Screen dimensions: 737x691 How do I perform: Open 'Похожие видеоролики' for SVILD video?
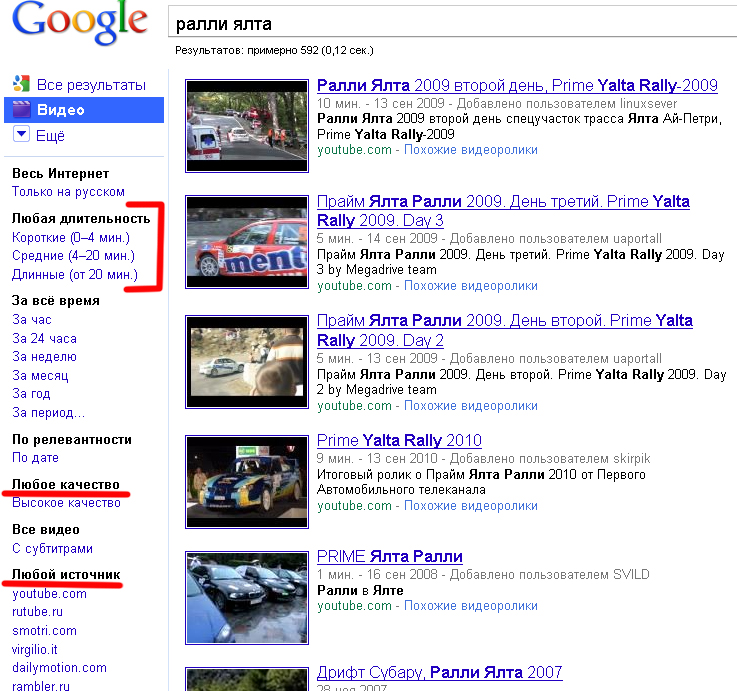tap(470, 606)
